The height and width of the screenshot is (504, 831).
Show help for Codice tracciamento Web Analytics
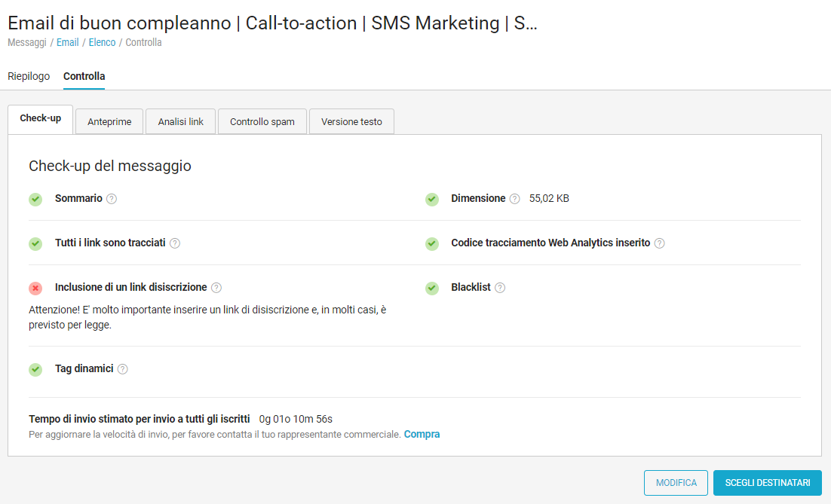pos(659,243)
